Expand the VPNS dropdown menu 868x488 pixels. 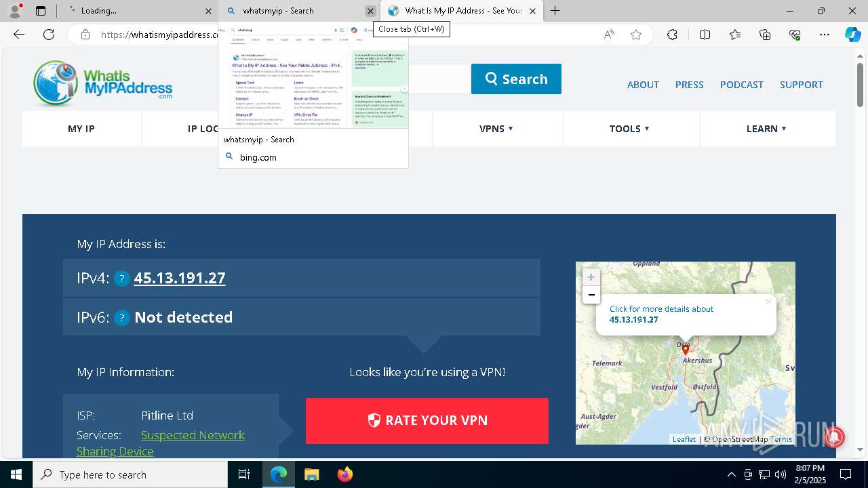[496, 129]
